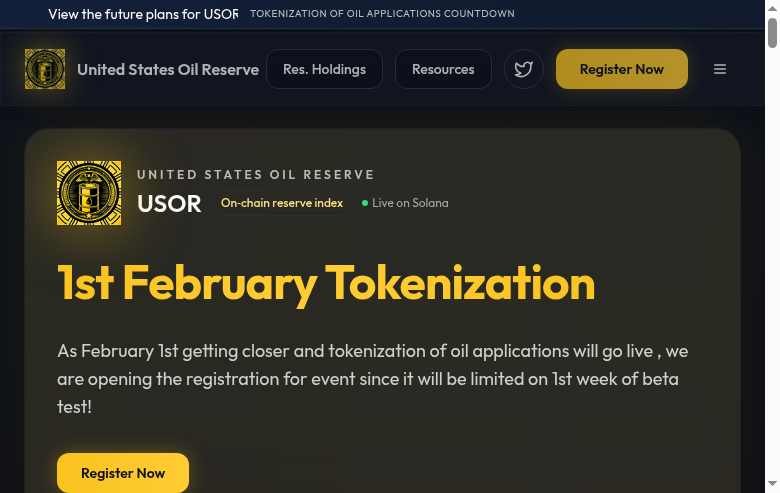Select the Resources nav item
The width and height of the screenshot is (780, 493).
443,69
